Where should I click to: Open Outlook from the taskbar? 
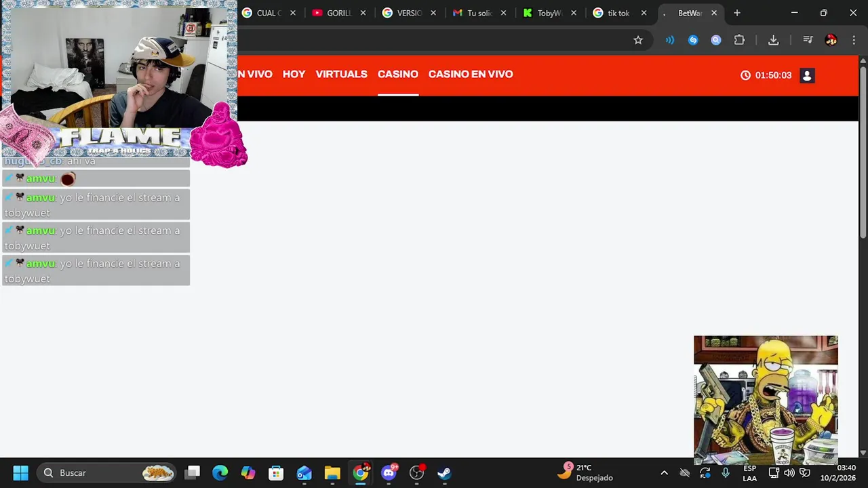click(304, 473)
